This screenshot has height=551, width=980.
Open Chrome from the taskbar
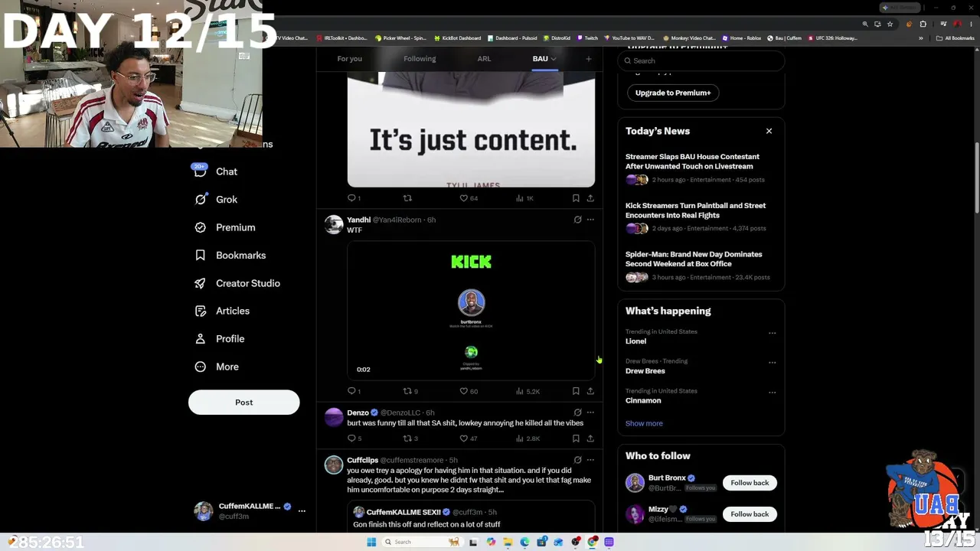pos(593,542)
